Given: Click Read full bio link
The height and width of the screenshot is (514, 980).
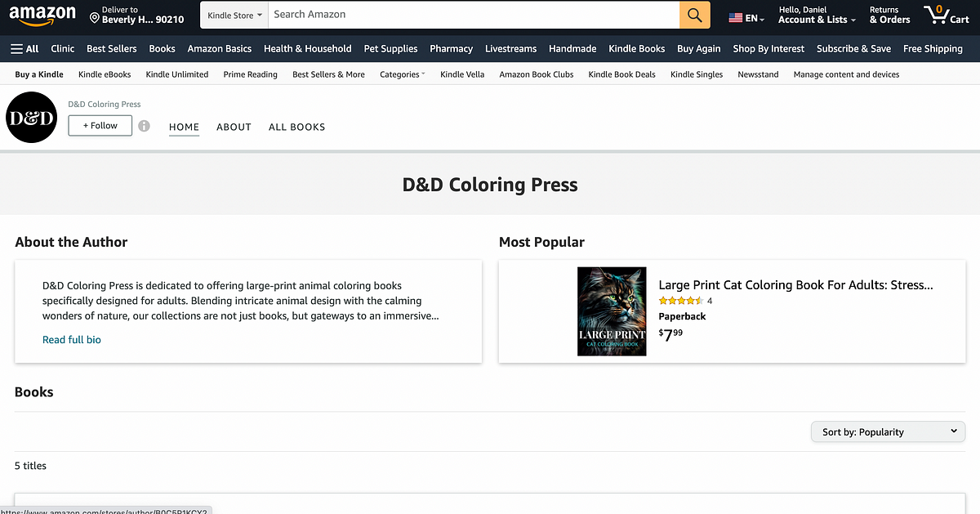Looking at the screenshot, I should [x=72, y=339].
